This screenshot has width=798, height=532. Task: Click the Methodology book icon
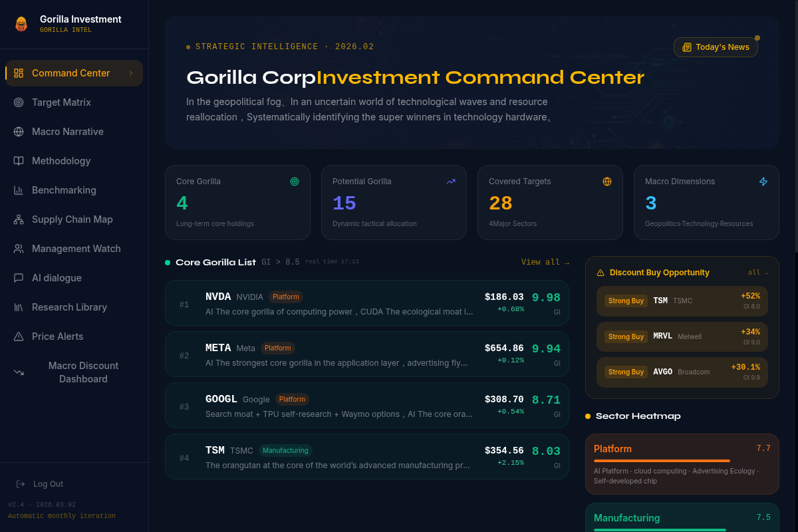point(19,161)
